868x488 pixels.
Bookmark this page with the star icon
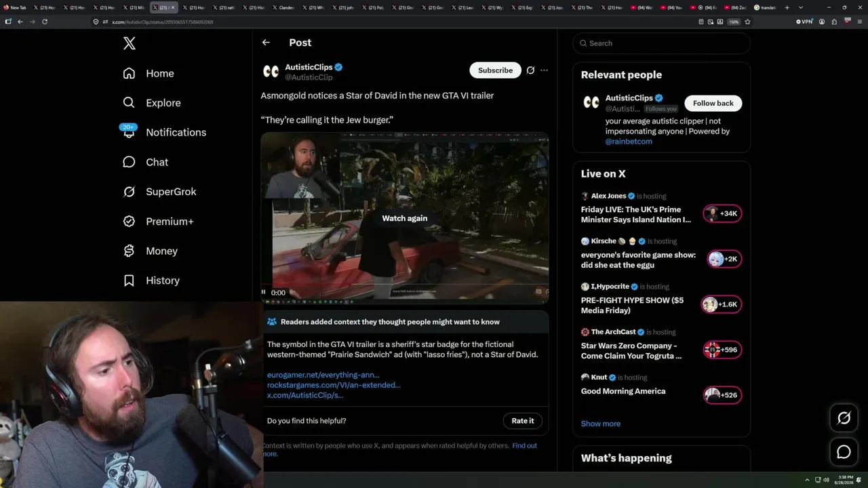click(x=747, y=22)
